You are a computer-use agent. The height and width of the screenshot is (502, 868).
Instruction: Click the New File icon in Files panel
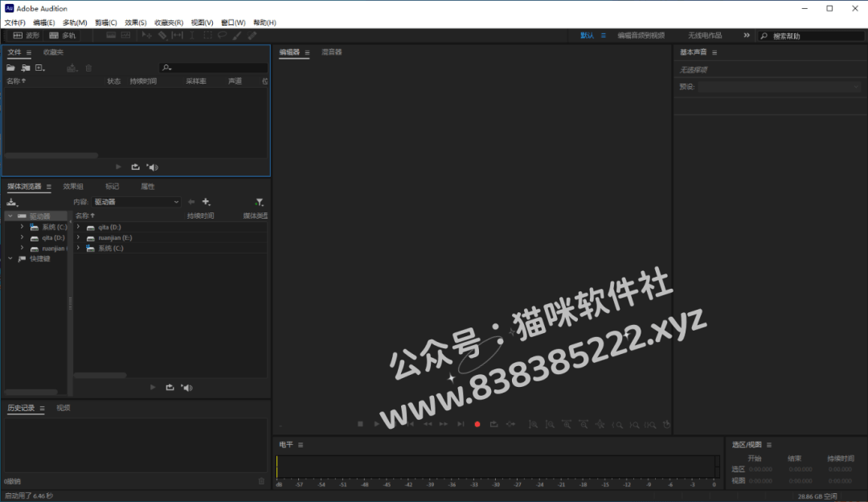click(x=40, y=68)
